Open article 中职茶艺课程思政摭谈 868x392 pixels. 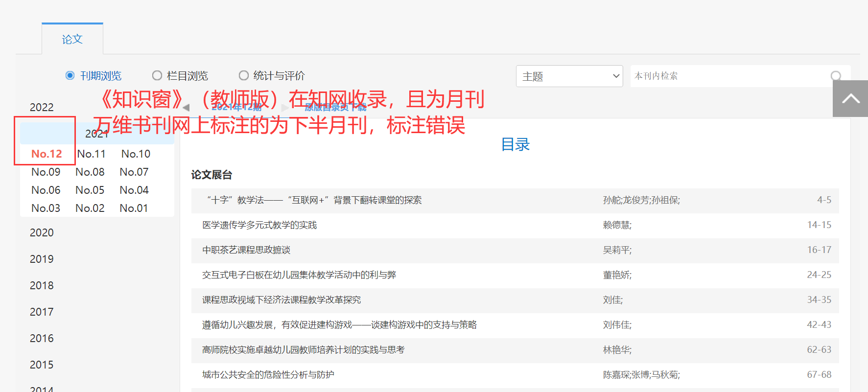click(x=246, y=250)
